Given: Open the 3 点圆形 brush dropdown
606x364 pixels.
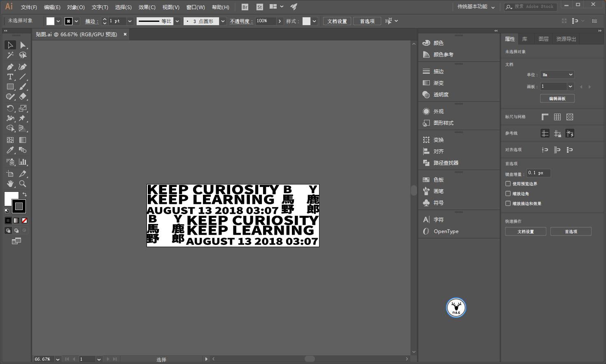Looking at the screenshot, I should point(223,21).
